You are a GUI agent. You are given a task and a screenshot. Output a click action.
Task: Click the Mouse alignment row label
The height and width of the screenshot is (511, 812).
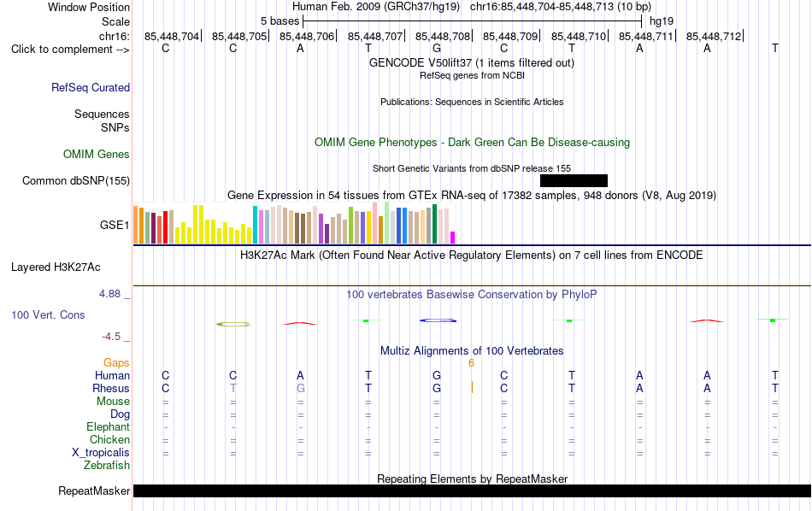[x=113, y=402]
